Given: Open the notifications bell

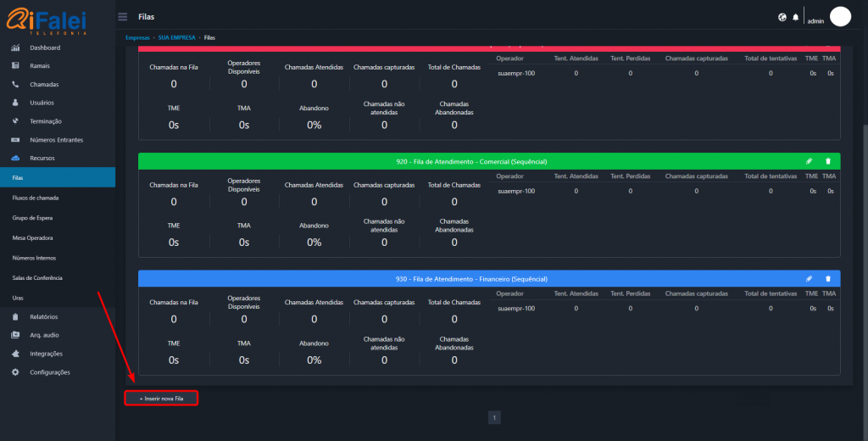Looking at the screenshot, I should [x=795, y=17].
